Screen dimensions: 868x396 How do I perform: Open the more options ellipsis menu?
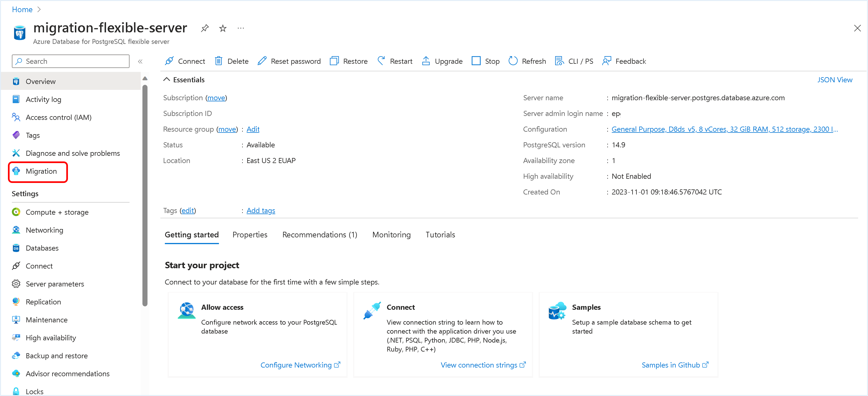[x=241, y=28]
